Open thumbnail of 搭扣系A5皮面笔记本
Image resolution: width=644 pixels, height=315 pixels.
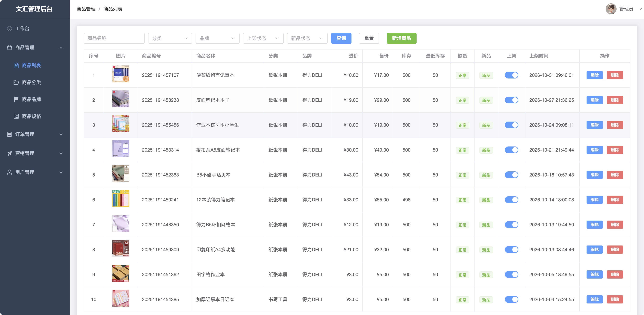(121, 149)
